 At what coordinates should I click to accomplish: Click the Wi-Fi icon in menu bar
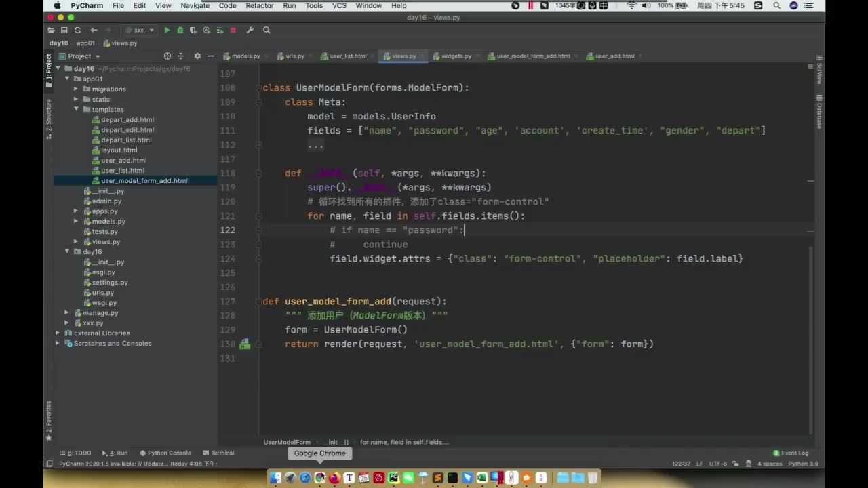[x=631, y=5]
